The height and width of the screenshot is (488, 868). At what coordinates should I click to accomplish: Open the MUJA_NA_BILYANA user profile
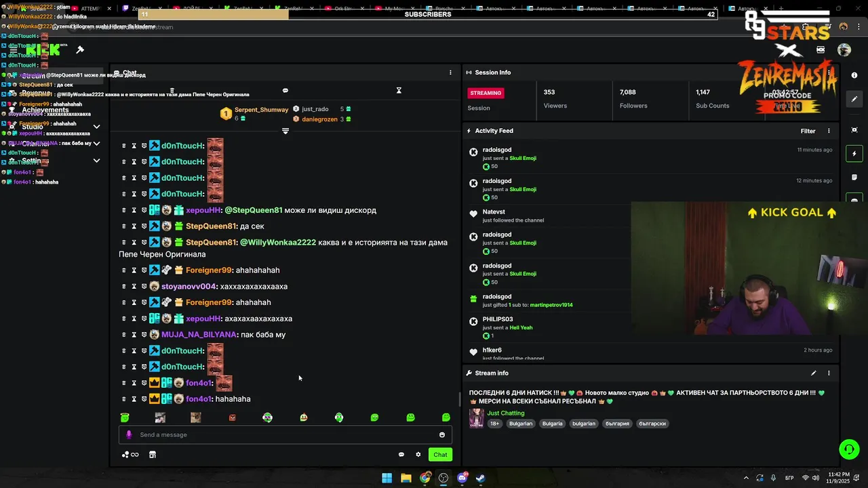coord(199,335)
